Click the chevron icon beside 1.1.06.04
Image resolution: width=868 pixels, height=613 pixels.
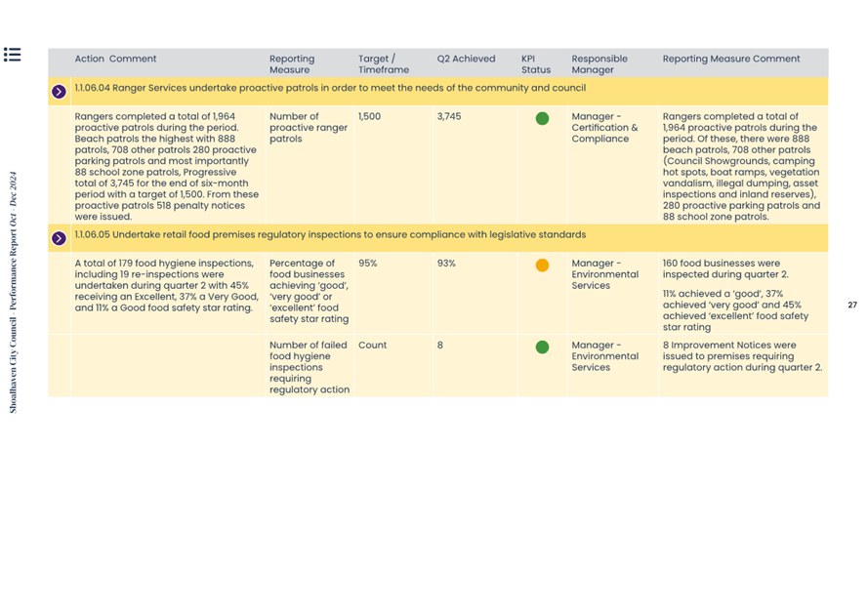click(59, 92)
